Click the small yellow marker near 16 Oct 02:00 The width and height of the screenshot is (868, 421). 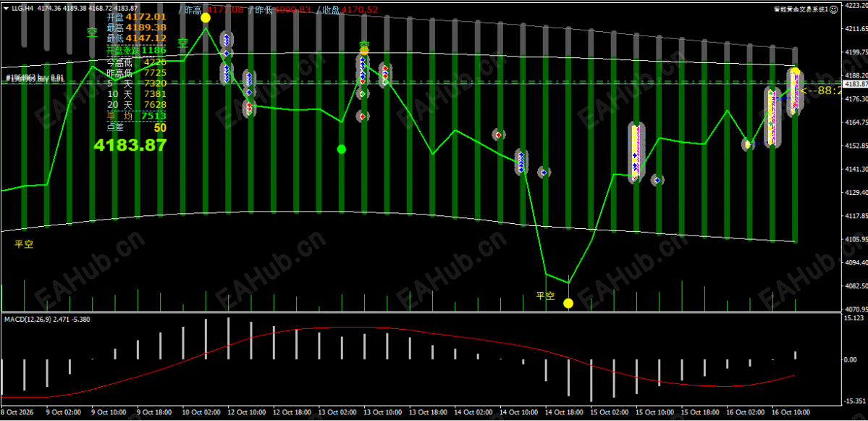tap(748, 145)
